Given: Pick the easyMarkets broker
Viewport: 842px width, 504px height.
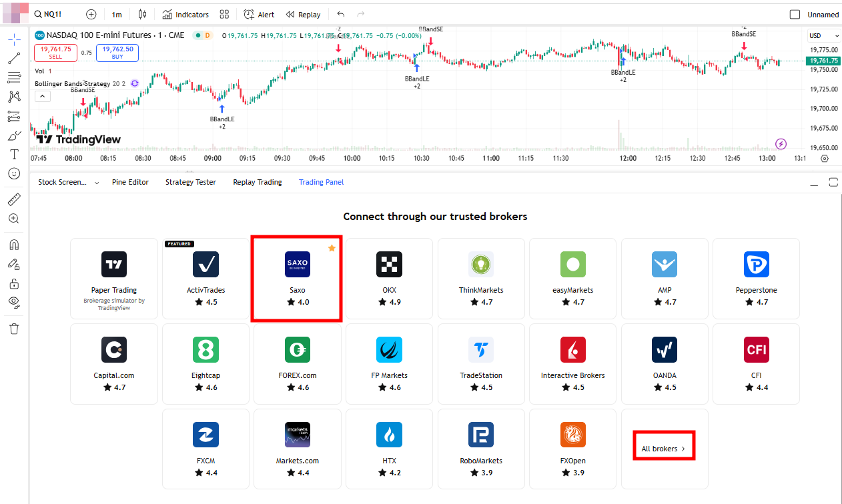Looking at the screenshot, I should (x=573, y=279).
